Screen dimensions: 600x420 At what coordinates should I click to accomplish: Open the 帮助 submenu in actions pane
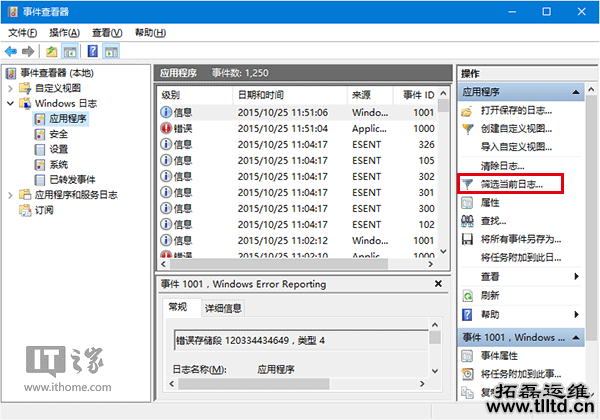tap(521, 314)
